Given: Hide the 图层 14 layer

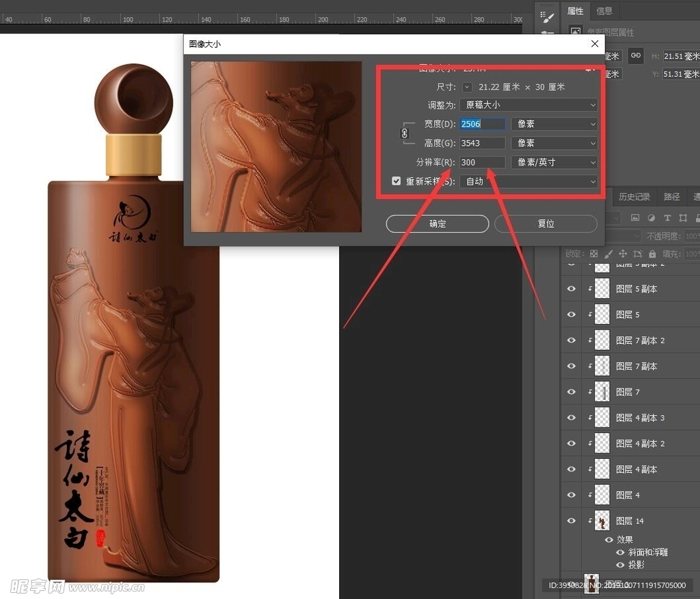Looking at the screenshot, I should (571, 520).
